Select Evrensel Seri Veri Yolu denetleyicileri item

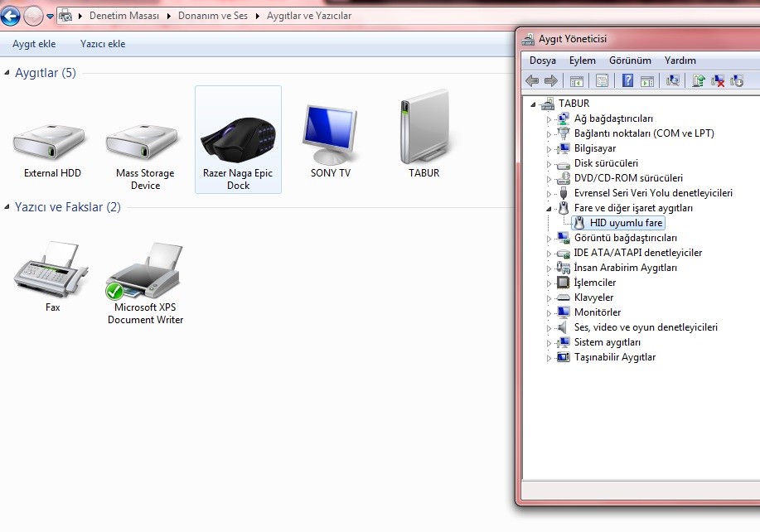[x=653, y=193]
